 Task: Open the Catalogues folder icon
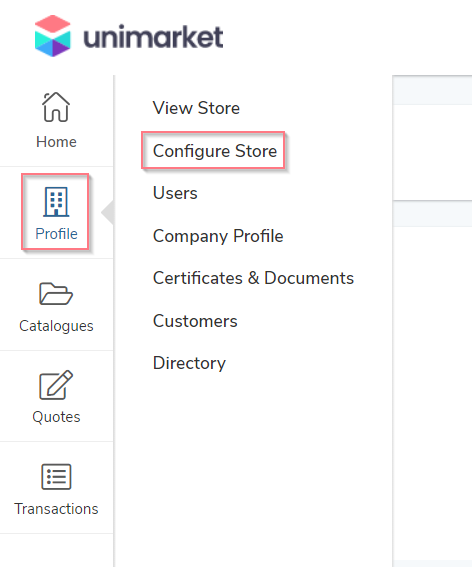click(56, 294)
